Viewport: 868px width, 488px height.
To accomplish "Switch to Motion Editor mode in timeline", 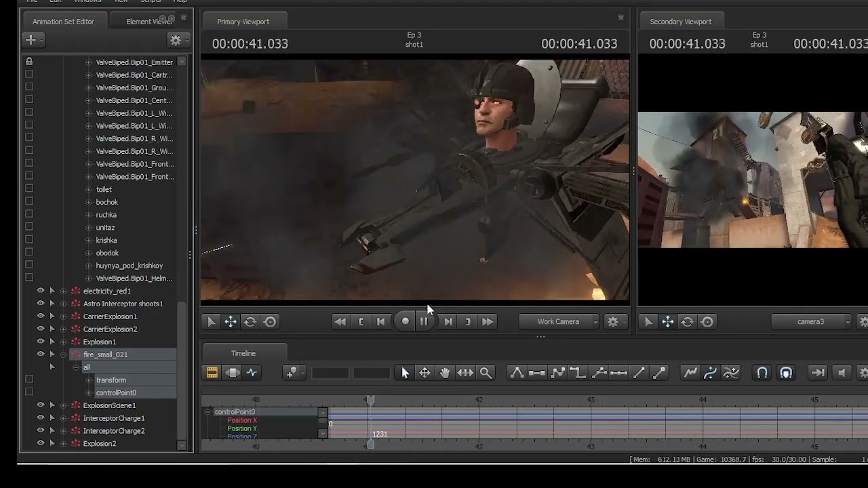I will coord(232,373).
